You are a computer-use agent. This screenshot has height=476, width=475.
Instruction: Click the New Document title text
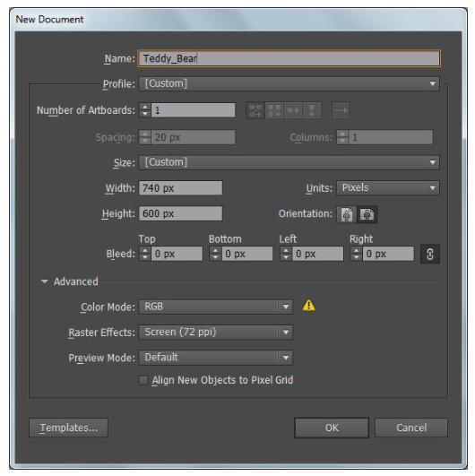49,20
